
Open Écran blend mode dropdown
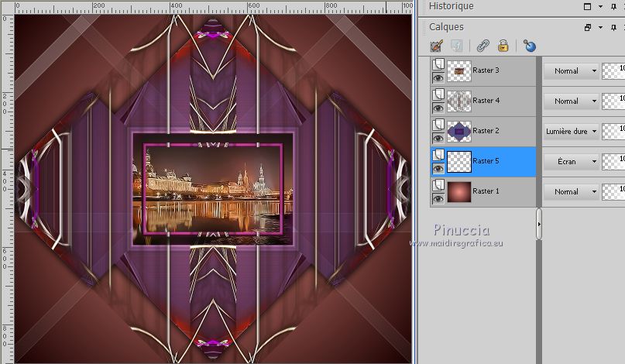click(572, 161)
